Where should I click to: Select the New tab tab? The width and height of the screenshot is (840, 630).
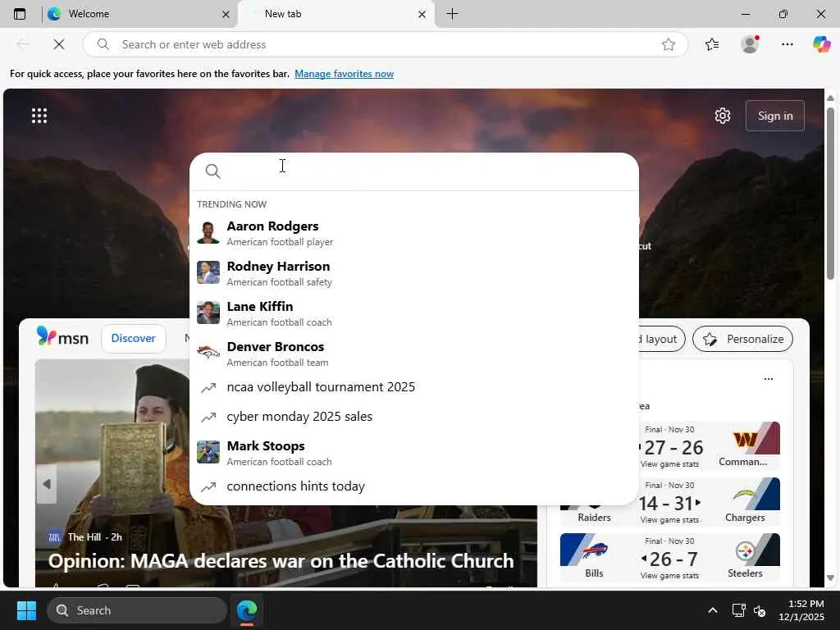[x=336, y=14]
